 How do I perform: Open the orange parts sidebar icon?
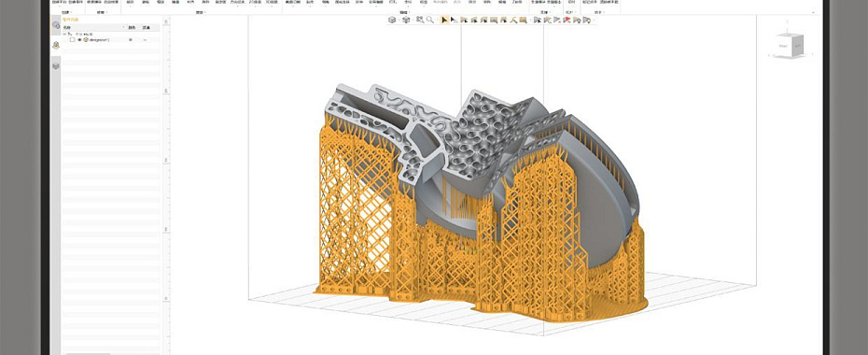click(x=56, y=46)
